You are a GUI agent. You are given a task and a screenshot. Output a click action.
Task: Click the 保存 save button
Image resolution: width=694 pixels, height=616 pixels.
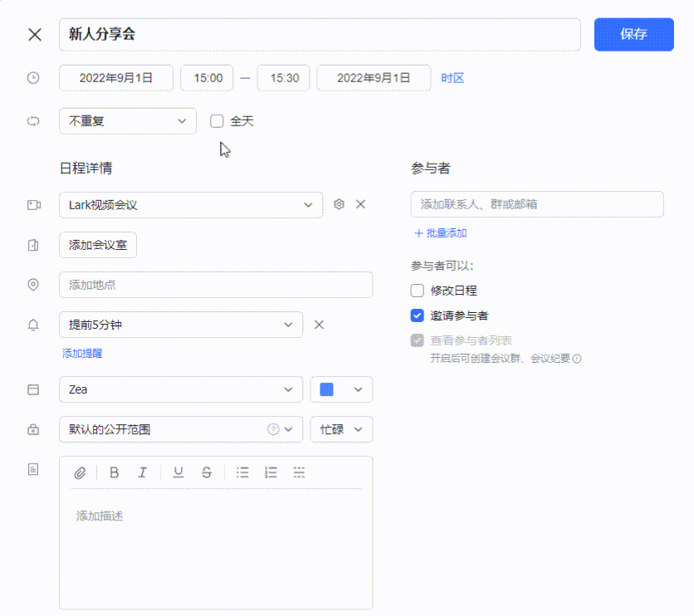pos(633,34)
